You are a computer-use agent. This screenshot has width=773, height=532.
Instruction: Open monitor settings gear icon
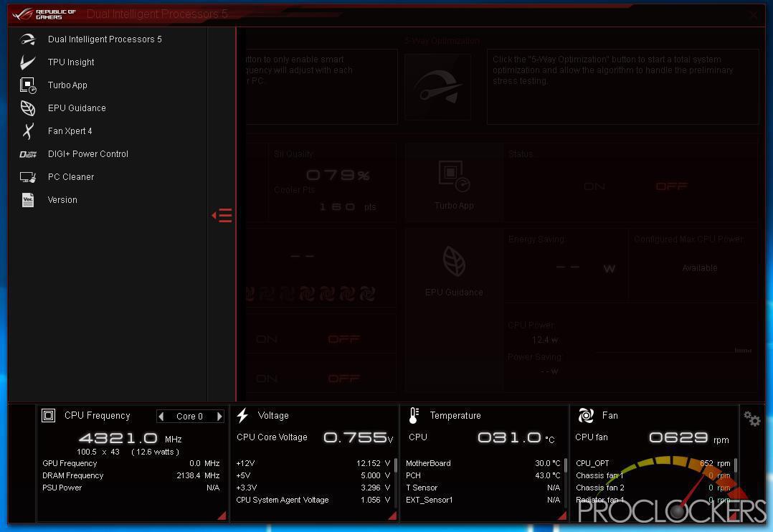pyautogui.click(x=751, y=419)
